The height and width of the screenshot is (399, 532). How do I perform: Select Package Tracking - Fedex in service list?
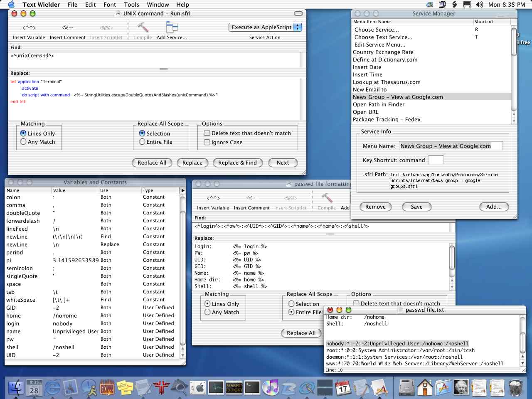(431, 120)
